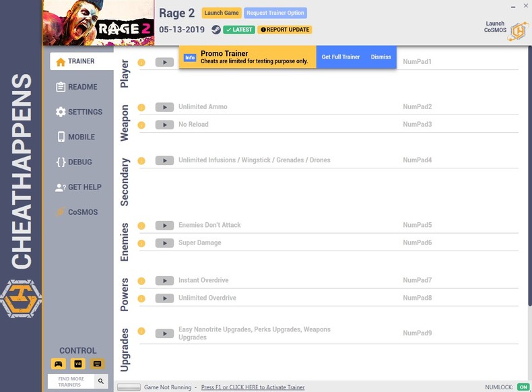Click Press F1 or CLICK HERE link
Screen dimensions: 532x392
pyautogui.click(x=253, y=387)
